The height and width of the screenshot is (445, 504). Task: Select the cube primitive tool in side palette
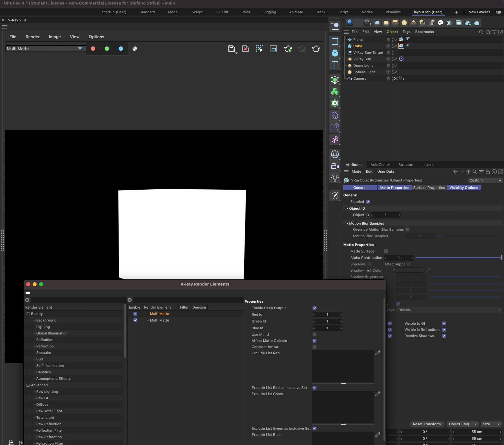[x=335, y=53]
